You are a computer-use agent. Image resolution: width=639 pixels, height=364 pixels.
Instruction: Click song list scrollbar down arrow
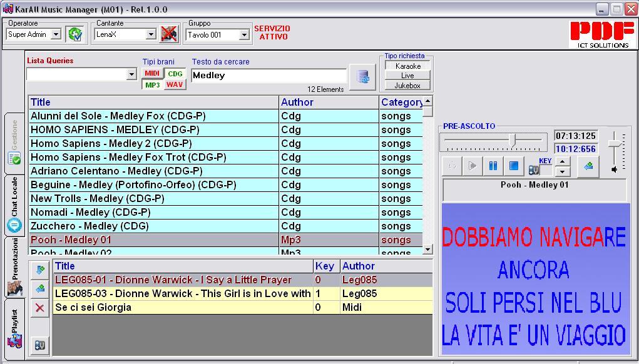coord(427,249)
